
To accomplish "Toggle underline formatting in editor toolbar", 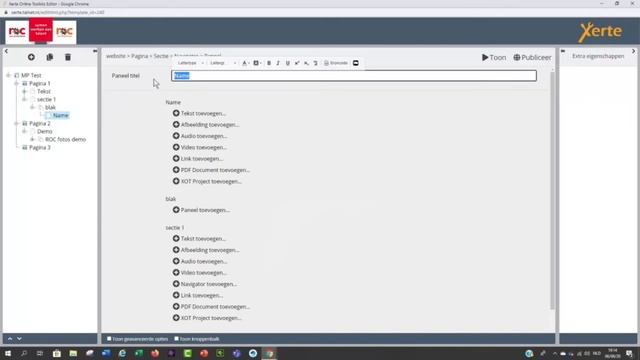I will pos(288,63).
